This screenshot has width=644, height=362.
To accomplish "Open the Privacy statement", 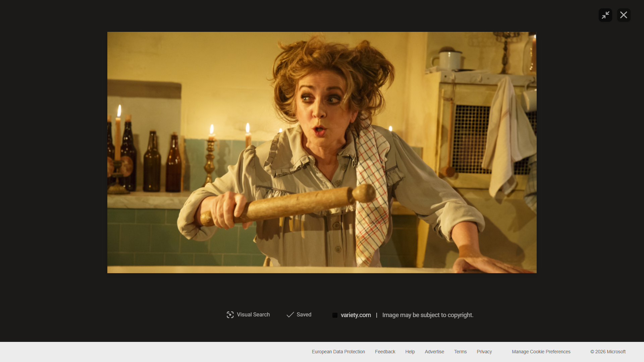I will point(484,352).
